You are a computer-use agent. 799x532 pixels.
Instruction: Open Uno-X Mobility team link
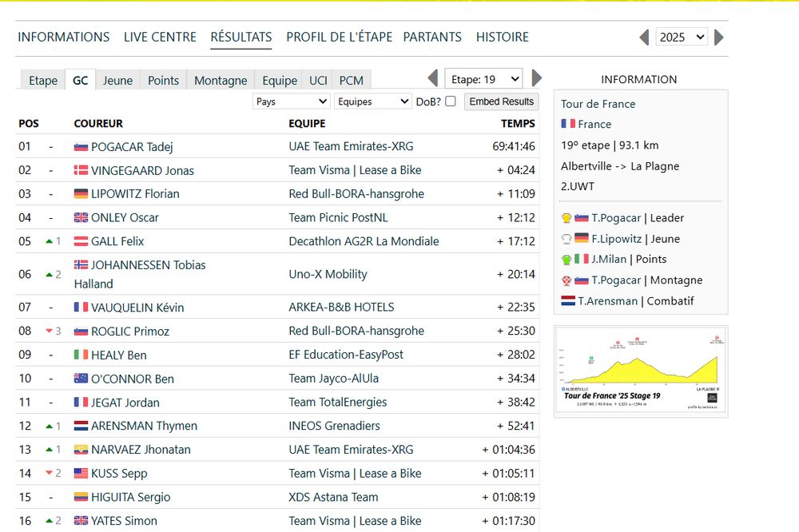[328, 274]
